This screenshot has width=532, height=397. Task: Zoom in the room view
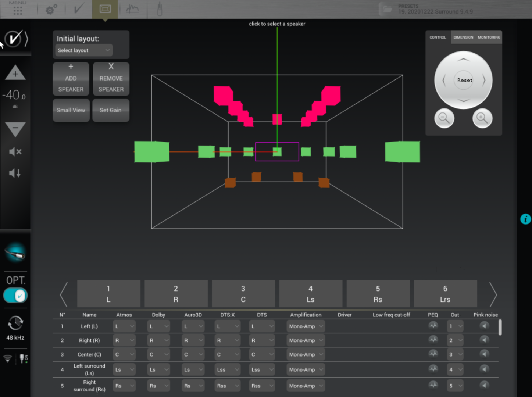click(482, 118)
